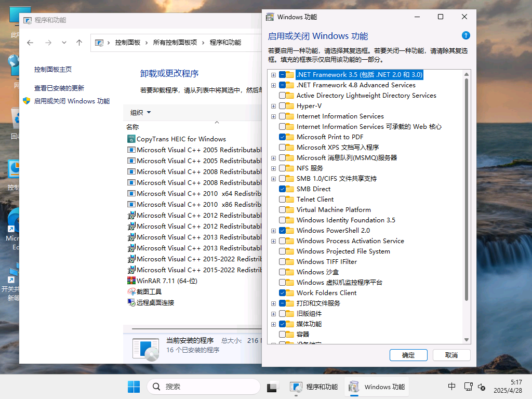Click the taskbar clock and date
Image resolution: width=532 pixels, height=399 pixels.
(508, 387)
